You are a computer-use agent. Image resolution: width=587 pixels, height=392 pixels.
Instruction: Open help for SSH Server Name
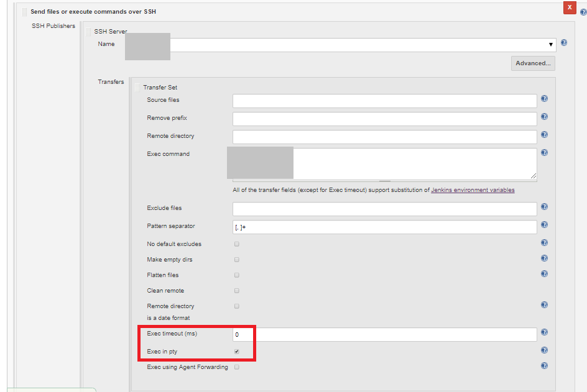pos(564,43)
